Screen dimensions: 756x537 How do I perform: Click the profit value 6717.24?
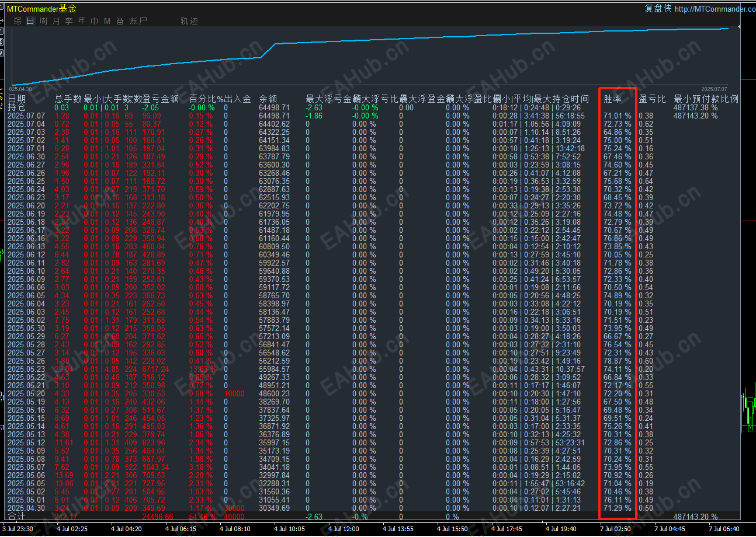(155, 369)
